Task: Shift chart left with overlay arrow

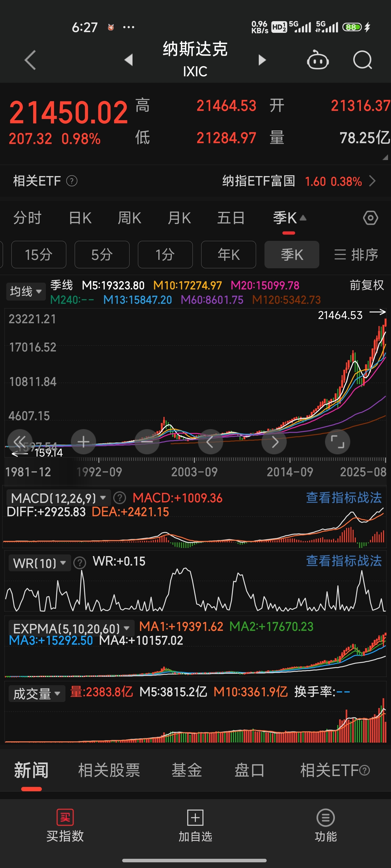Action: point(210,441)
